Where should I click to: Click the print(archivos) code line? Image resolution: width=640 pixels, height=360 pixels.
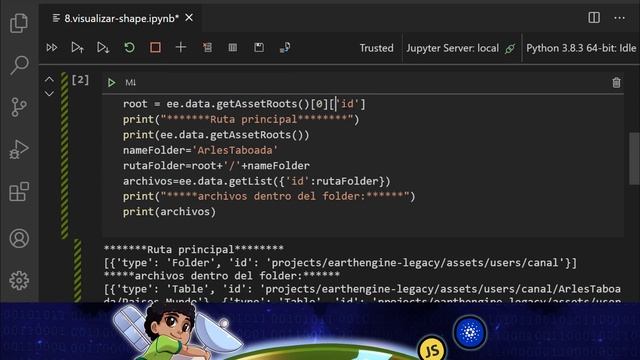point(169,212)
